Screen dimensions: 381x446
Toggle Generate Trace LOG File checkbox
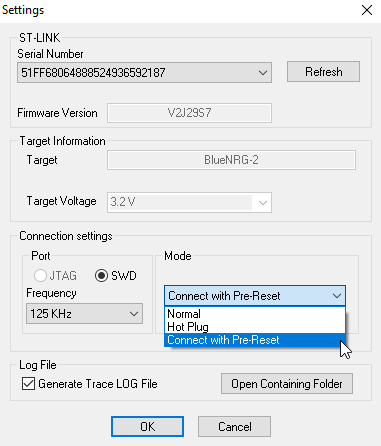28,384
